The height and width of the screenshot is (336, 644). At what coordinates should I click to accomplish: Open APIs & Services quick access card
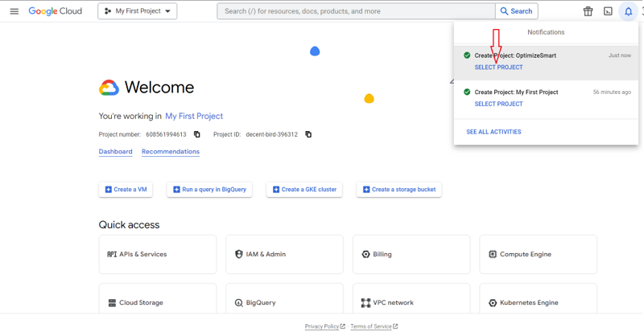(x=158, y=254)
